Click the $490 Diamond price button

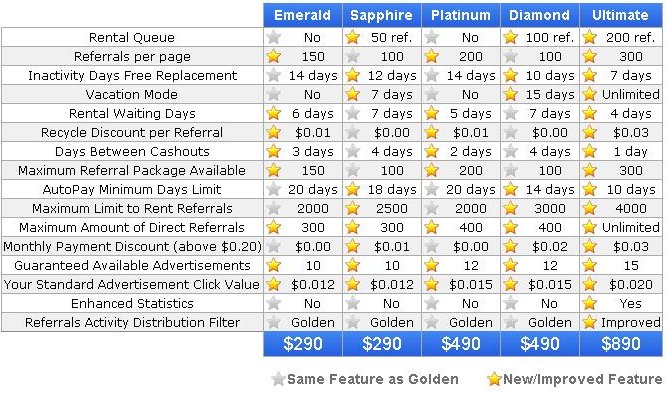[540, 344]
